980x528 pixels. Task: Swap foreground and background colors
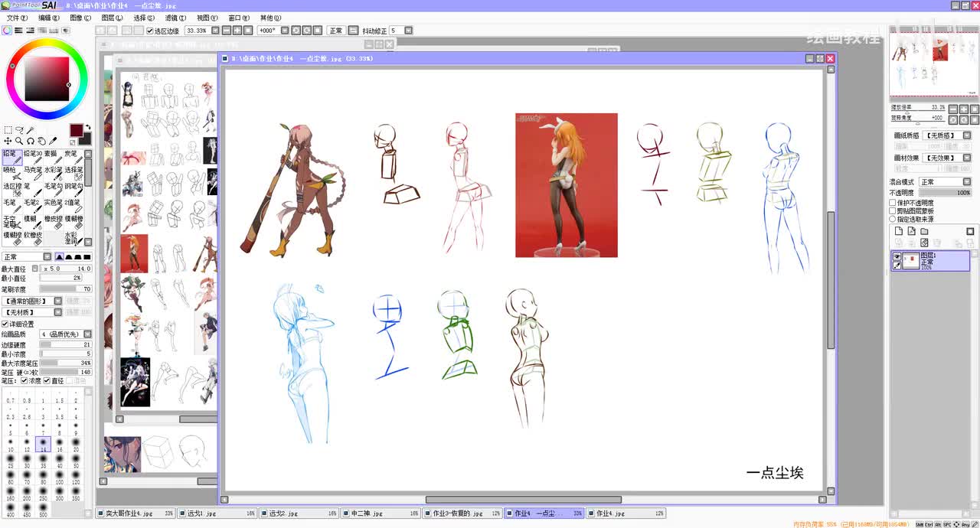88,127
